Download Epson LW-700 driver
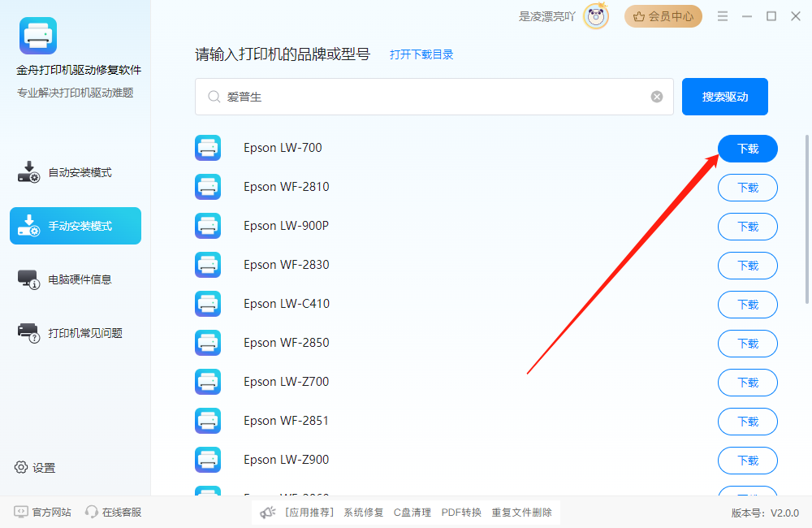This screenshot has width=812, height=528. pyautogui.click(x=747, y=149)
